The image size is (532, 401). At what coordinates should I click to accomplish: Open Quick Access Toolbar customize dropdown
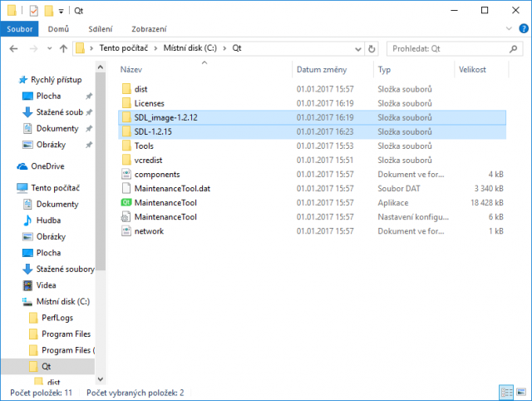(x=61, y=12)
